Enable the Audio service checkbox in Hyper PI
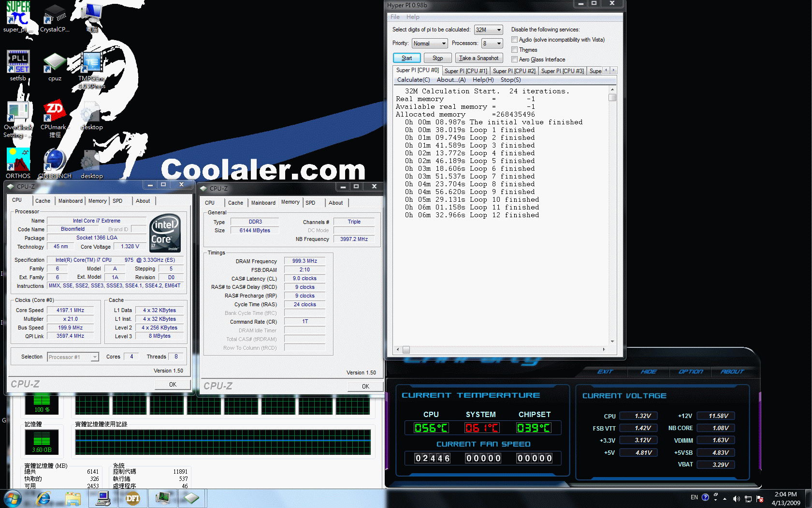 [515, 40]
